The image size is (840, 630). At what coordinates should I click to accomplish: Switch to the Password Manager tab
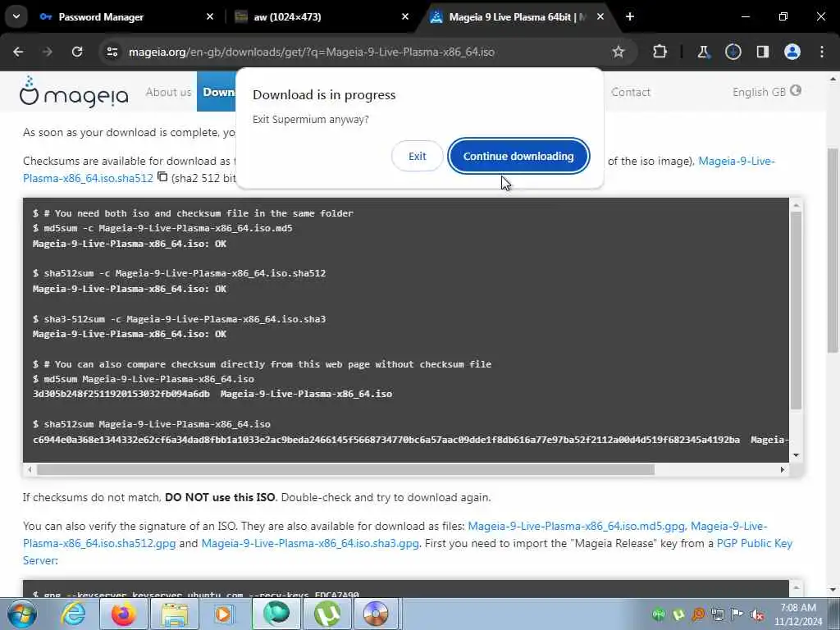coord(101,17)
